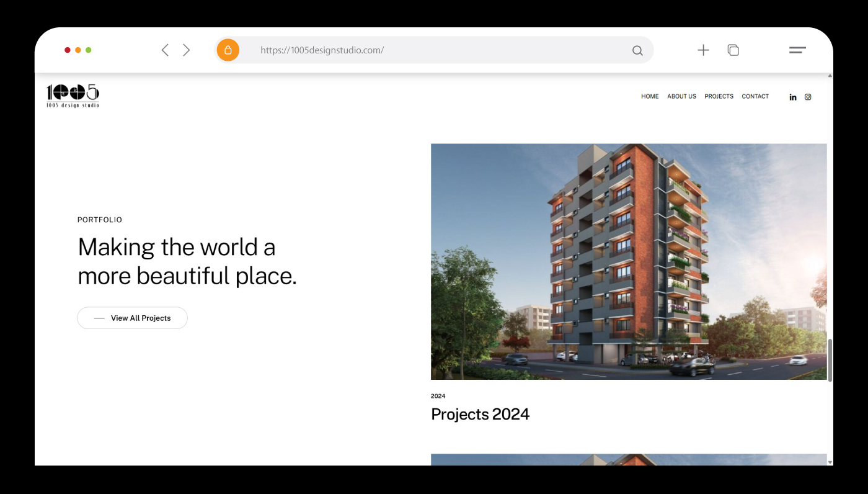
Task: Click the page vertical scrollbar thumb
Action: (830, 360)
